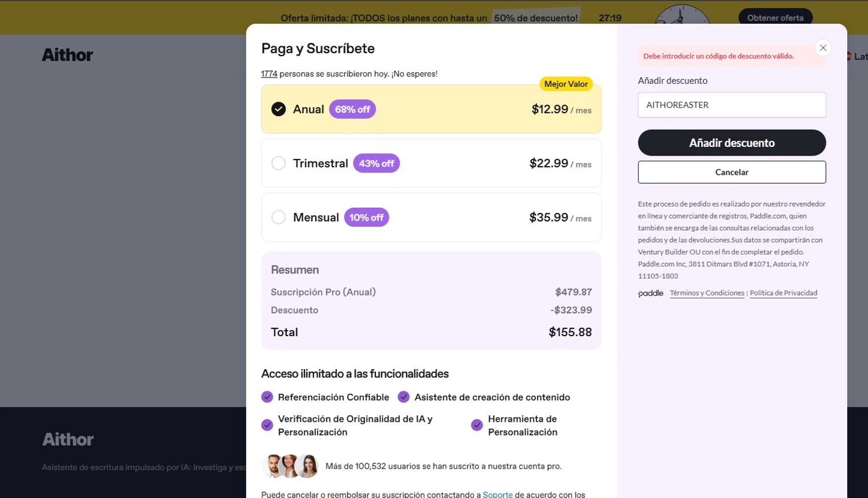Click the 27:19 countdown timer
Viewport: 868px width, 498px height.
[x=610, y=18]
